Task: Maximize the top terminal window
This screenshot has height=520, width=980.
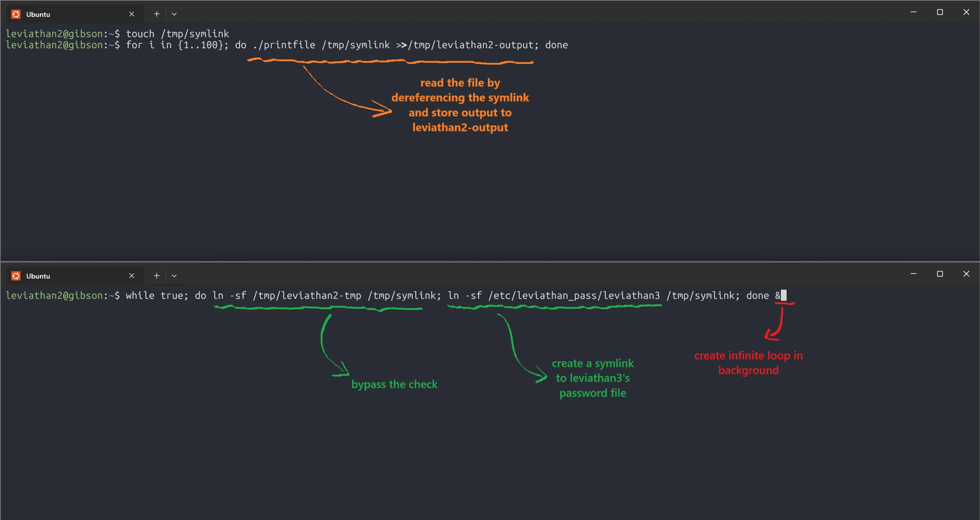Action: pyautogui.click(x=939, y=12)
